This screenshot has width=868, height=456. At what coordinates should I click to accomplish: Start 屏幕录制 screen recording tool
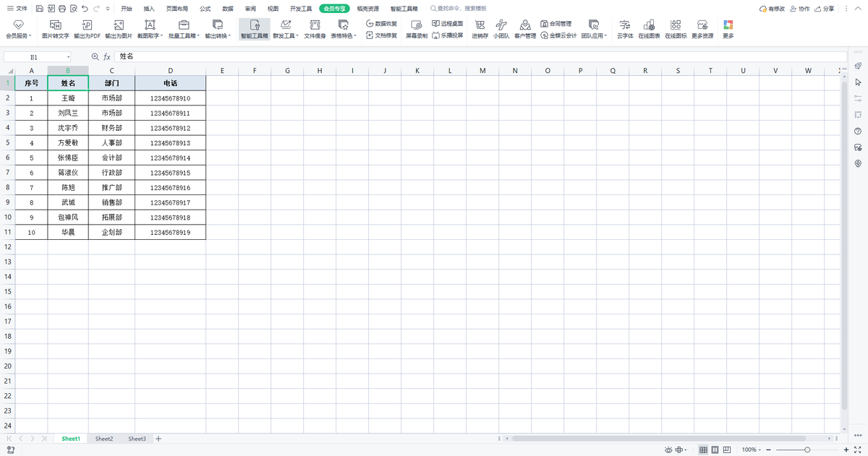point(417,30)
